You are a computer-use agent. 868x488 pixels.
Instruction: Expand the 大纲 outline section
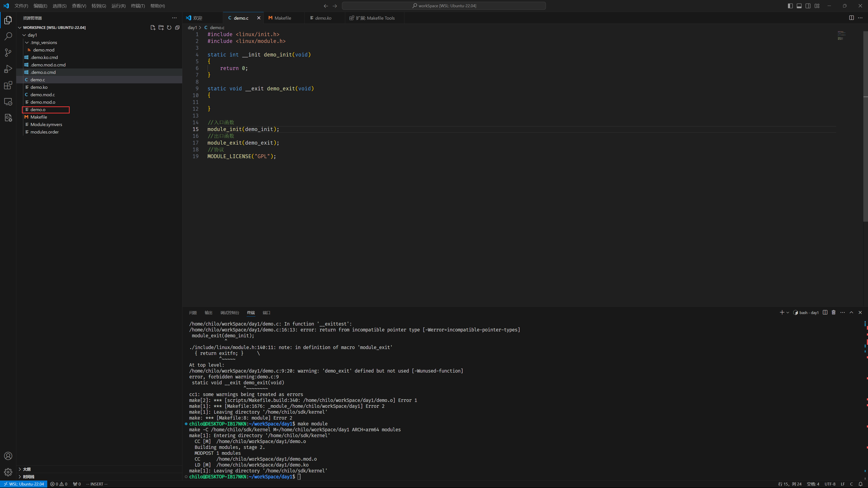(x=27, y=469)
